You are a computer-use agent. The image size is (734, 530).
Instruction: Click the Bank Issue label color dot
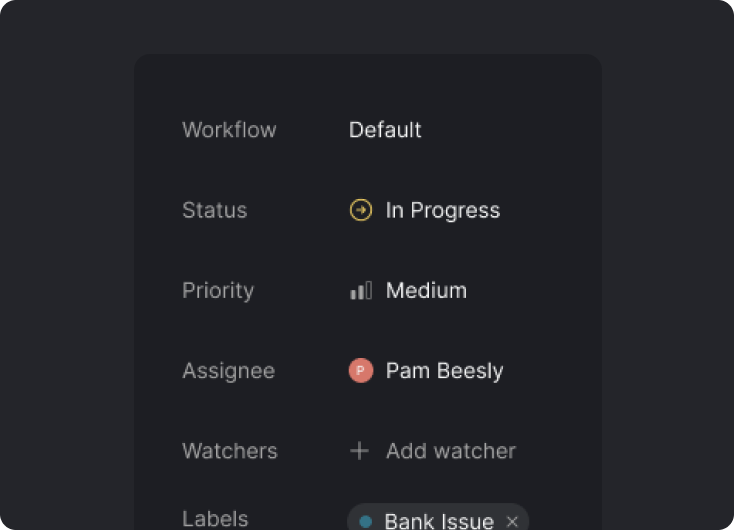pyautogui.click(x=366, y=521)
